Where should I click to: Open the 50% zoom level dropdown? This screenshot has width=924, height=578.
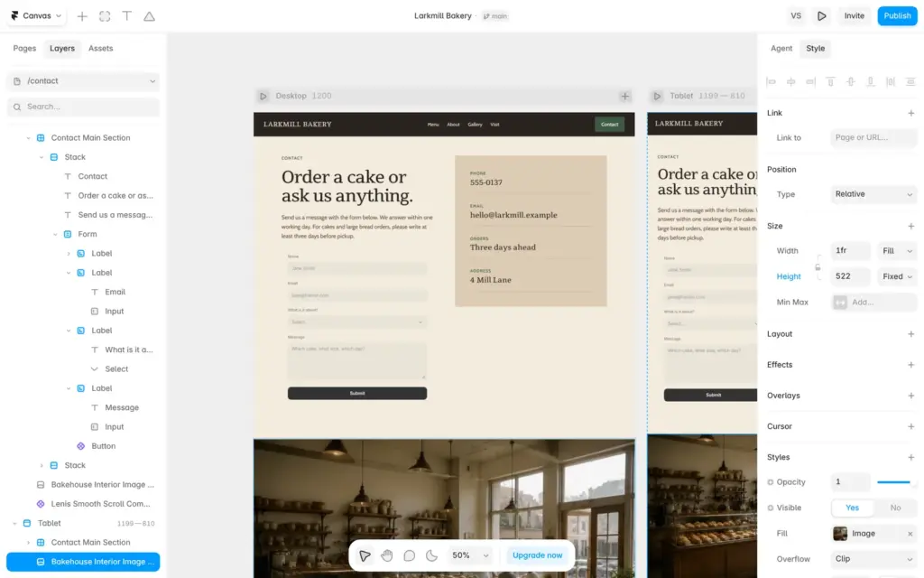point(469,555)
